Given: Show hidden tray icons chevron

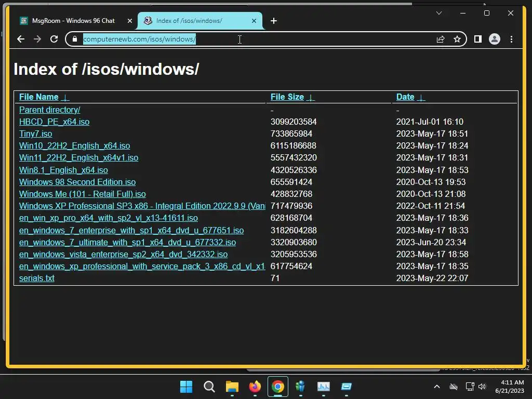Looking at the screenshot, I should (437, 387).
